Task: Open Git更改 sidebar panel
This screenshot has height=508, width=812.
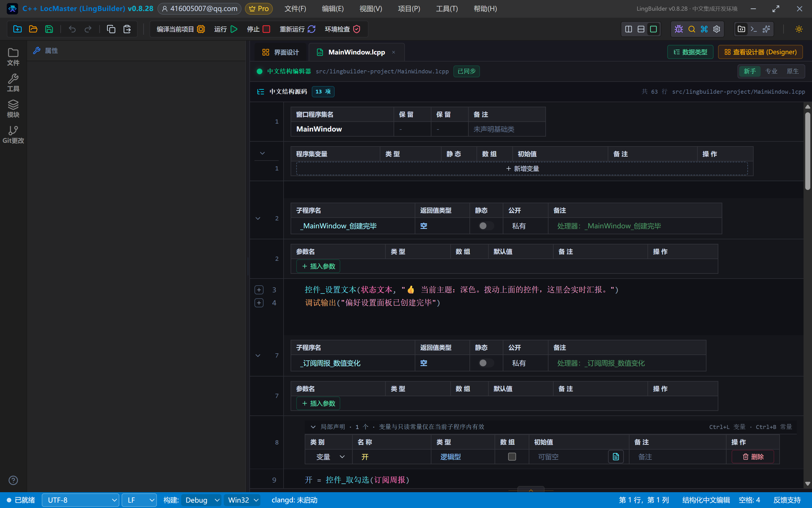Action: [x=13, y=135]
